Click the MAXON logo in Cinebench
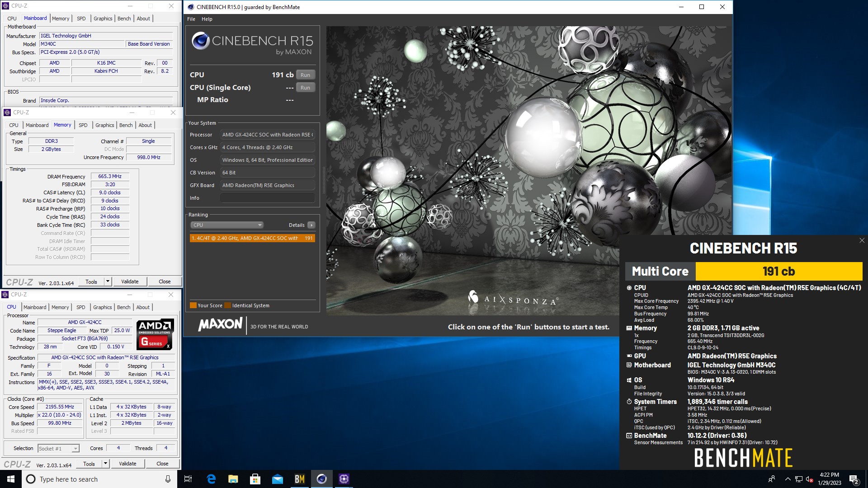The height and width of the screenshot is (488, 868). tap(220, 324)
